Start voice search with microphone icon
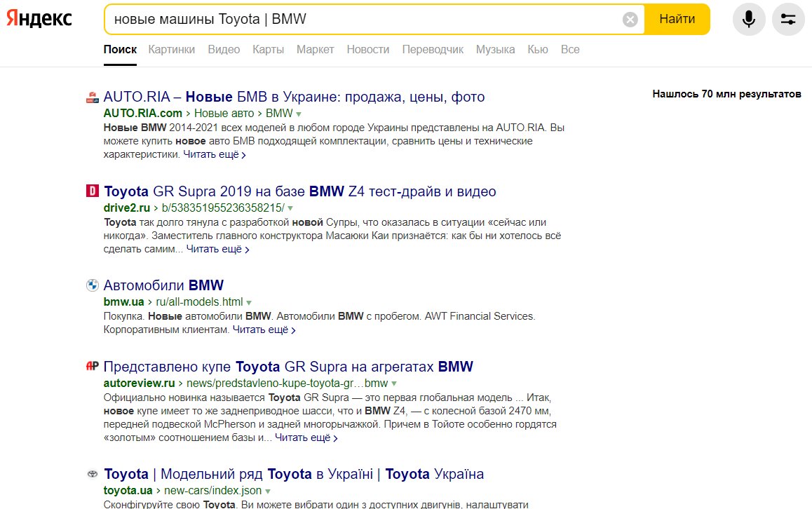The height and width of the screenshot is (509, 812). (748, 19)
